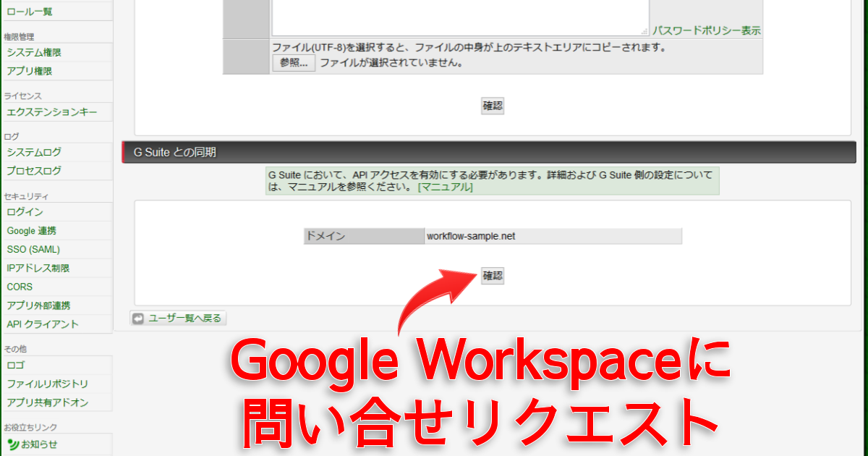Open the エクステンションキー license page
Viewport: 868px width, 456px height.
[x=51, y=112]
